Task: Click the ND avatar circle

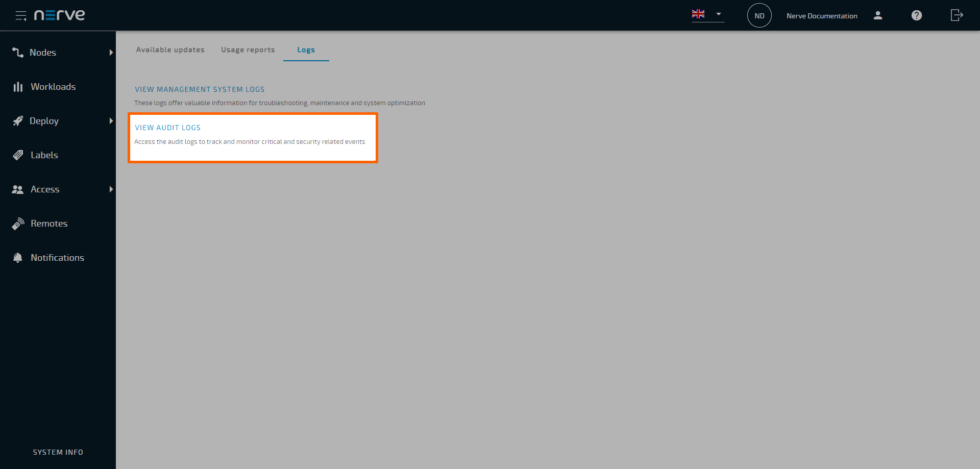Action: [x=759, y=15]
